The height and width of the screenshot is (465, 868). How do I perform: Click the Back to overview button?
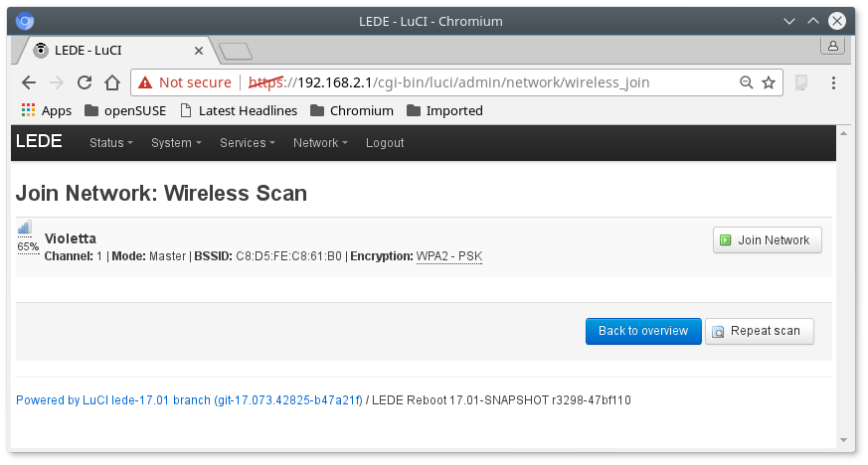(643, 331)
